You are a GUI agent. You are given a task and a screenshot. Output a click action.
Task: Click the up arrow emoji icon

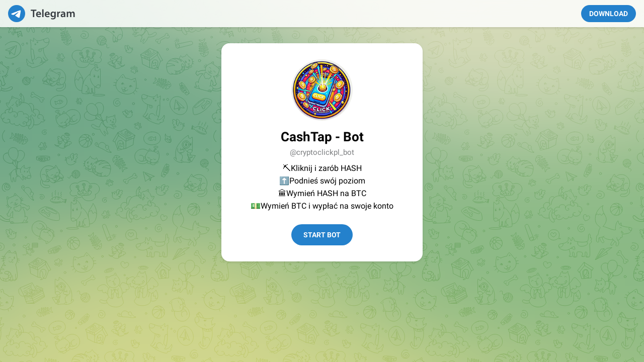click(x=284, y=180)
